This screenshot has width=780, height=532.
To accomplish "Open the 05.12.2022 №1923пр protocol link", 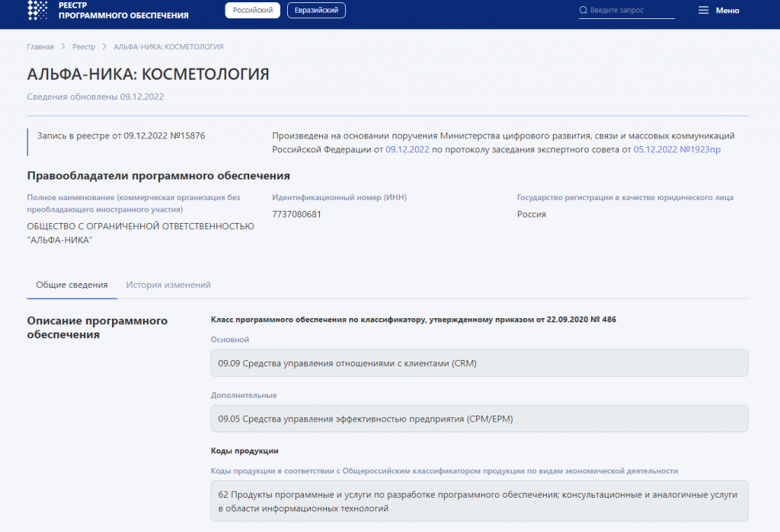I will [x=677, y=149].
